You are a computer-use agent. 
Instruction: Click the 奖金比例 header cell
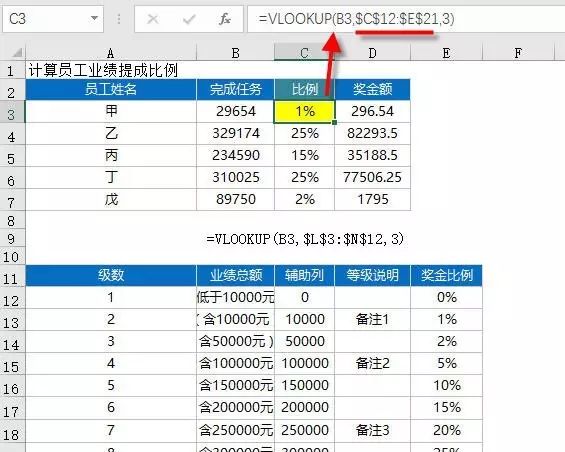446,275
